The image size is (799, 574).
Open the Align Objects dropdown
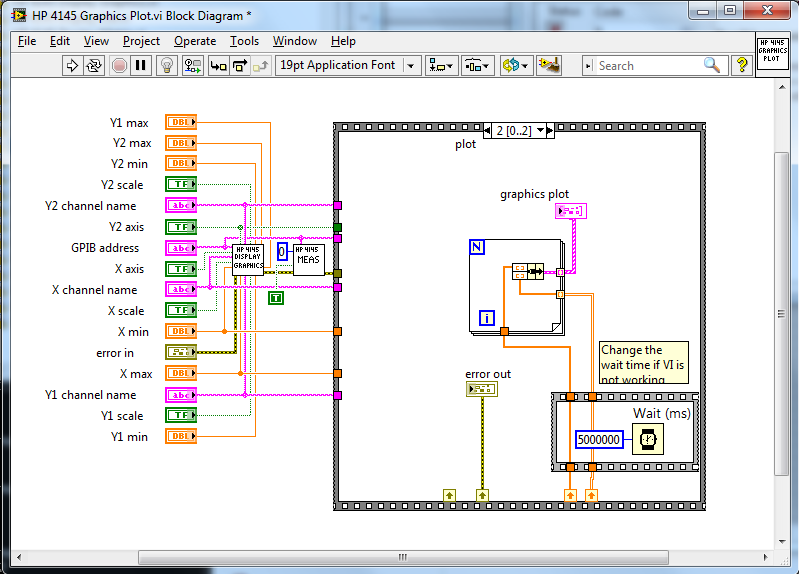point(441,66)
